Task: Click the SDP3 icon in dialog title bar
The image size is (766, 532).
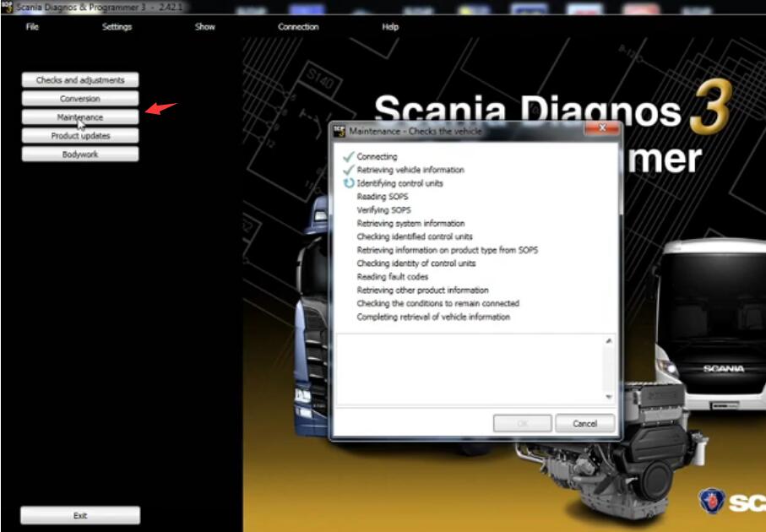Action: [x=339, y=132]
